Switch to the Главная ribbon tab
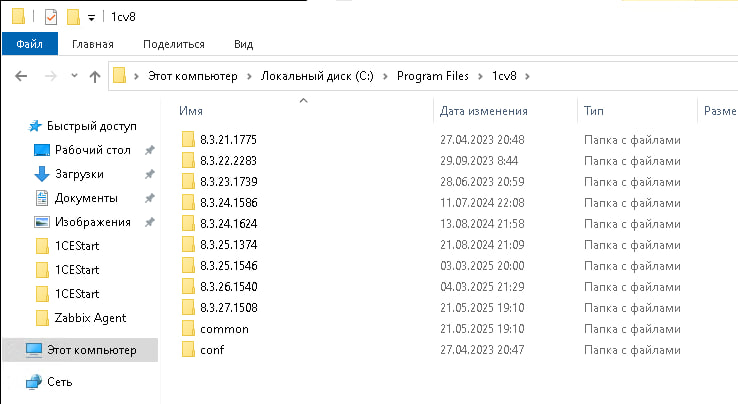The width and height of the screenshot is (738, 404). pyautogui.click(x=93, y=44)
